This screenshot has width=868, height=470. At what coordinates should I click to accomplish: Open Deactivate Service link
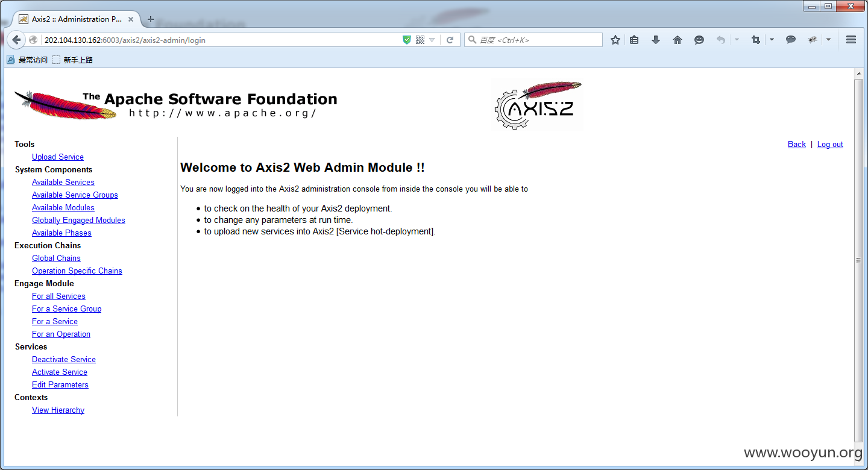[64, 359]
